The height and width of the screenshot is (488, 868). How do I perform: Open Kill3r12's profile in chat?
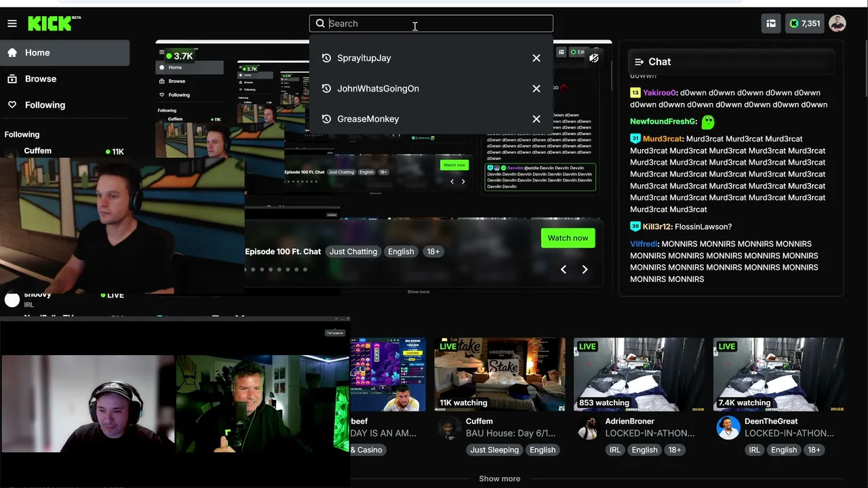[656, 227]
